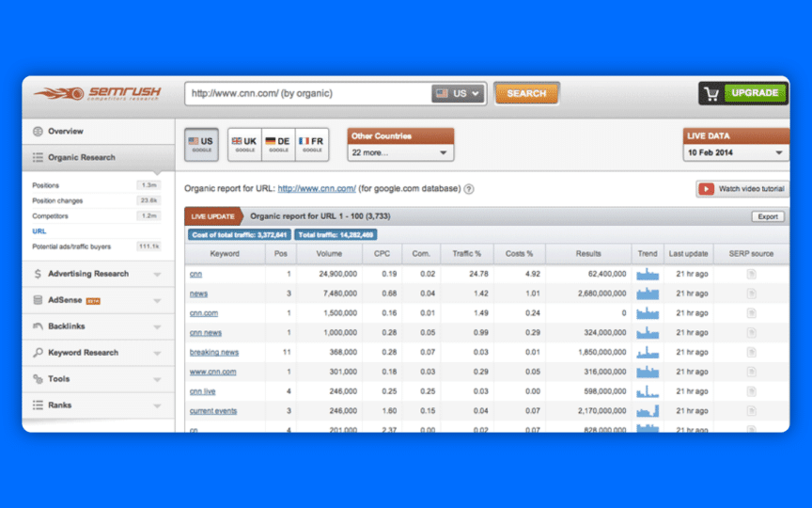The width and height of the screenshot is (812, 508).
Task: Click the Export button
Action: (768, 216)
